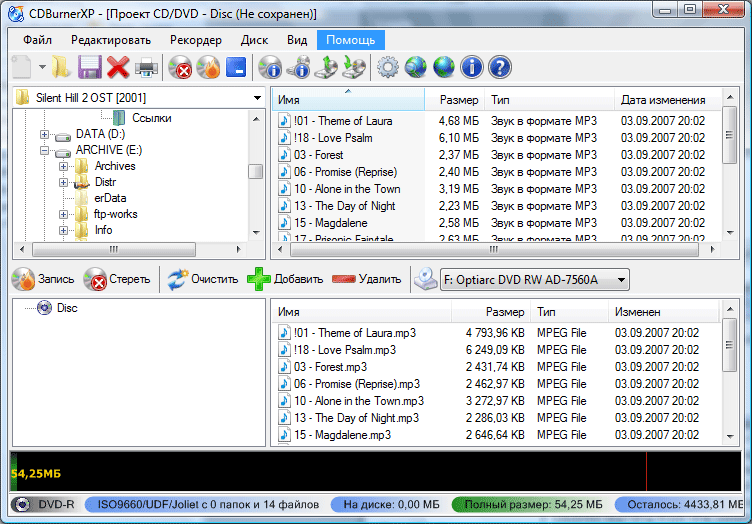Click the Burn disc flame toolbar icon
The width and height of the screenshot is (752, 524).
[208, 67]
